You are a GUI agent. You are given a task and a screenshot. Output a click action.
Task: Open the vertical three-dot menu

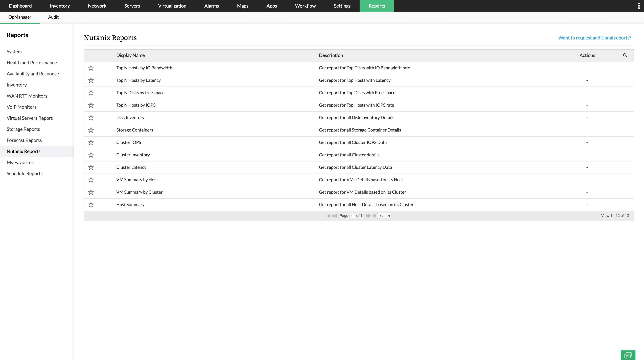click(639, 6)
